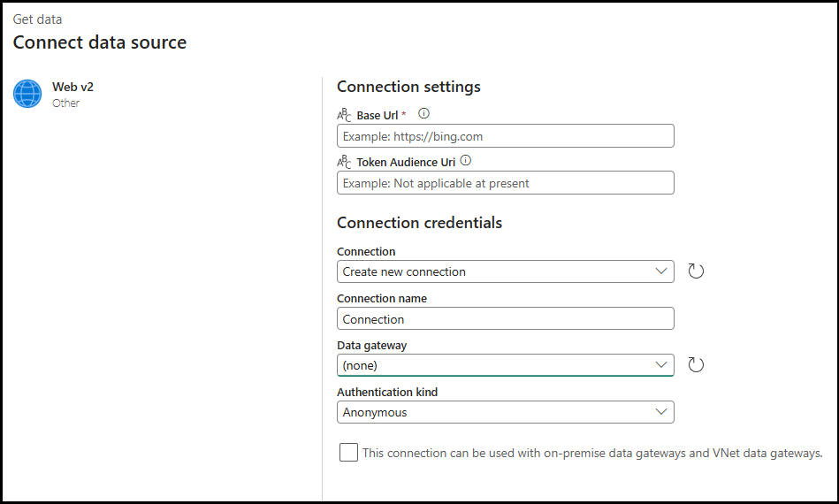Click the Connection name text box

coord(505,319)
